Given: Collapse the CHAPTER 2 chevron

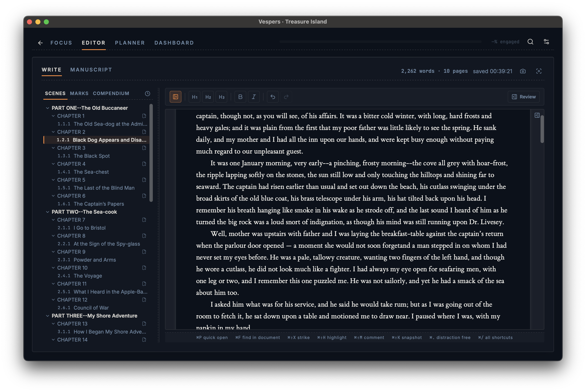Looking at the screenshot, I should pos(53,132).
